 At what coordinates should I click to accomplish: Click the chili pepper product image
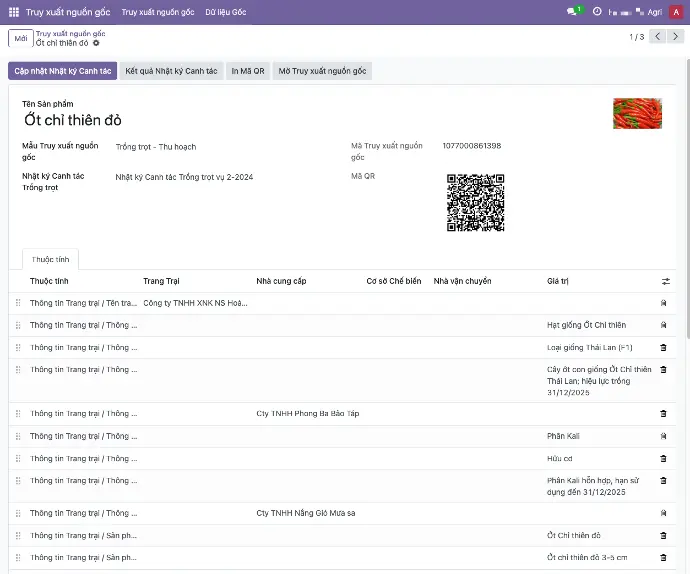tap(637, 113)
